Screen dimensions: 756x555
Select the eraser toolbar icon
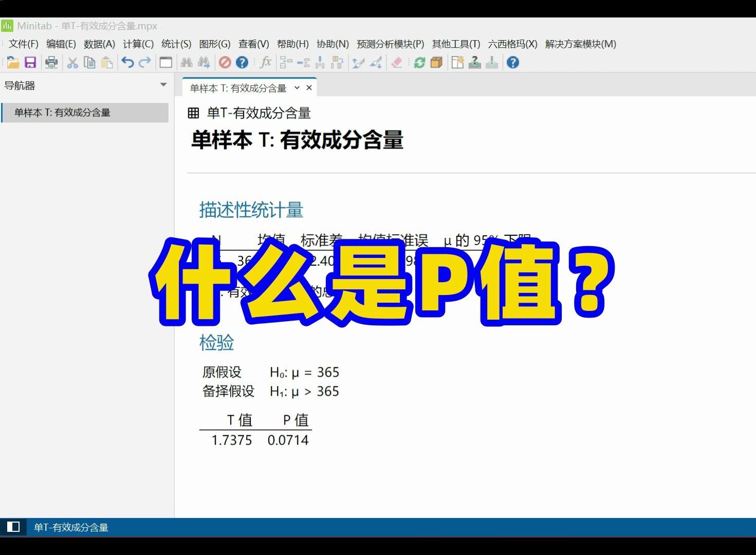(396, 62)
